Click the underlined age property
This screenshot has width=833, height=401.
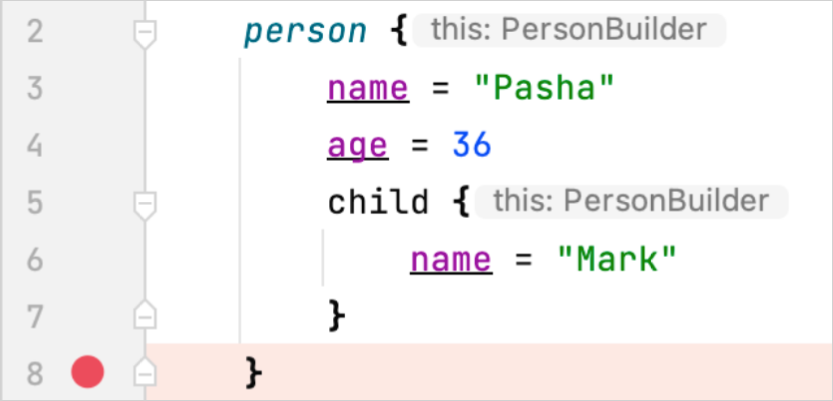click(x=357, y=147)
